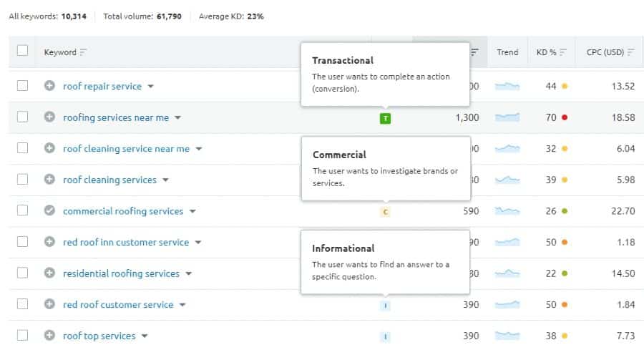The image size is (644, 350).
Task: Check 'roof cleaning service near me' row checkbox
Action: coord(23,148)
